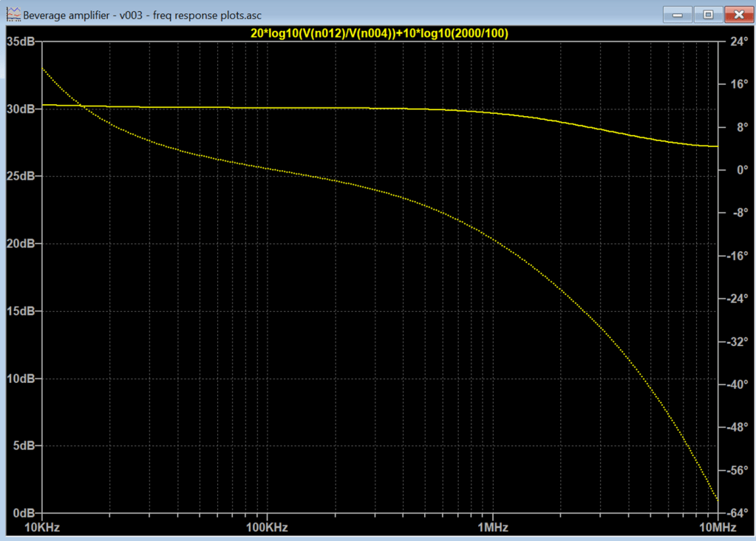Select the trace label 20*log10(V(n012)/V(n004))+10*log10(2000/100)
This screenshot has height=541, width=756.
[379, 33]
